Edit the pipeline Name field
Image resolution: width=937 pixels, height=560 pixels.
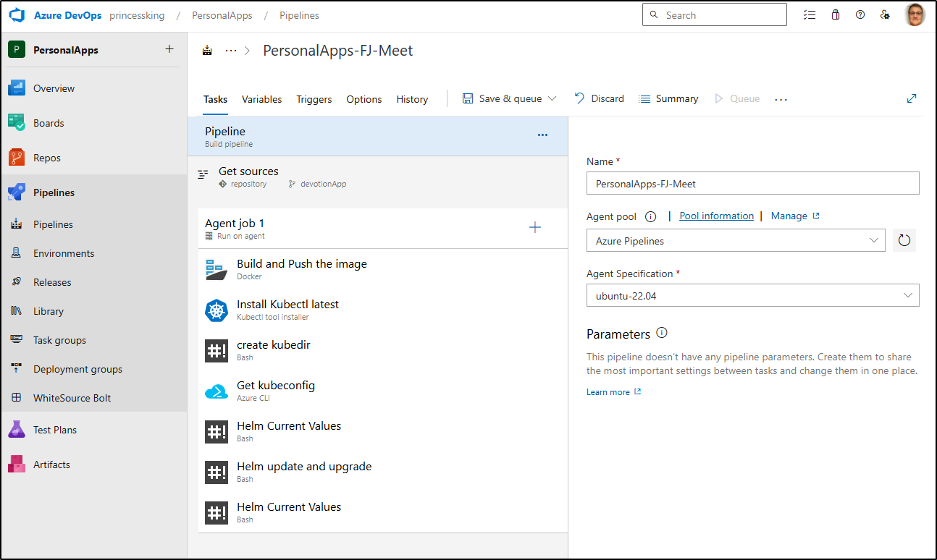753,184
